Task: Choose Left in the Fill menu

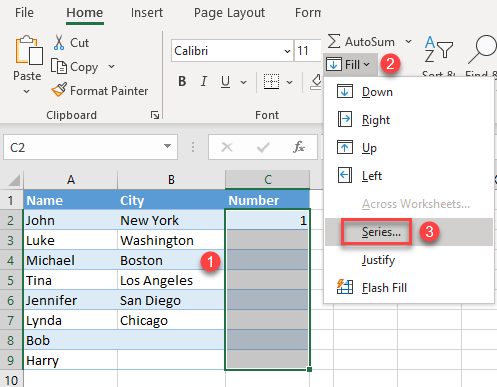Action: 409,176
